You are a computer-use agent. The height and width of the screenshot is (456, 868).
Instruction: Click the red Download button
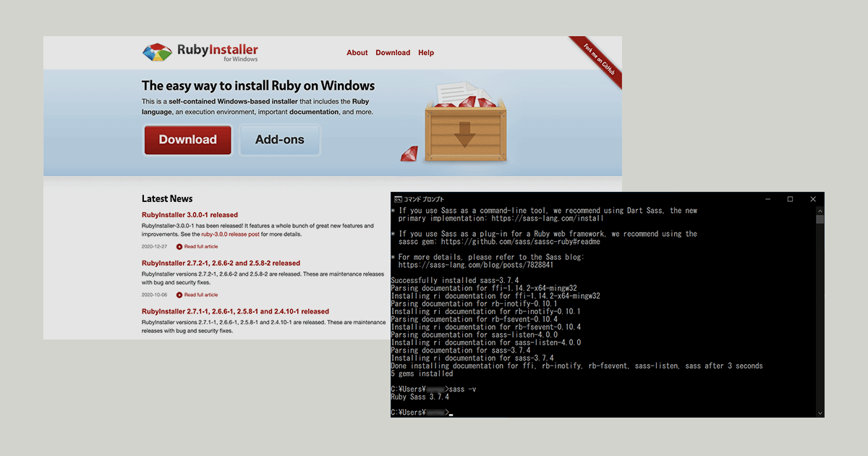188,140
